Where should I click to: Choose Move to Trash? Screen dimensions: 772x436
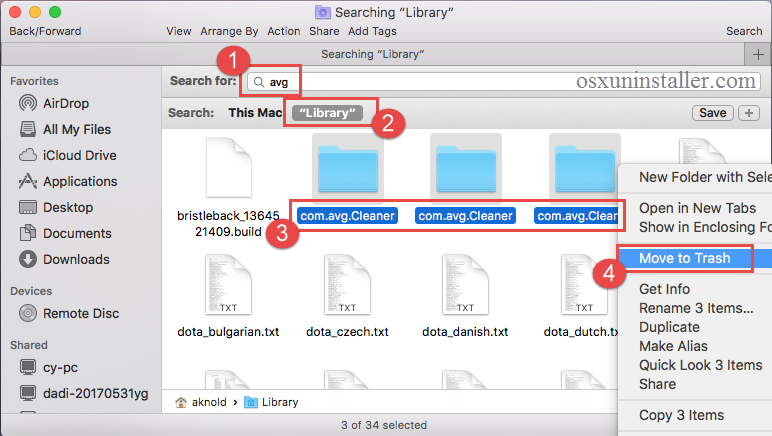pos(695,258)
